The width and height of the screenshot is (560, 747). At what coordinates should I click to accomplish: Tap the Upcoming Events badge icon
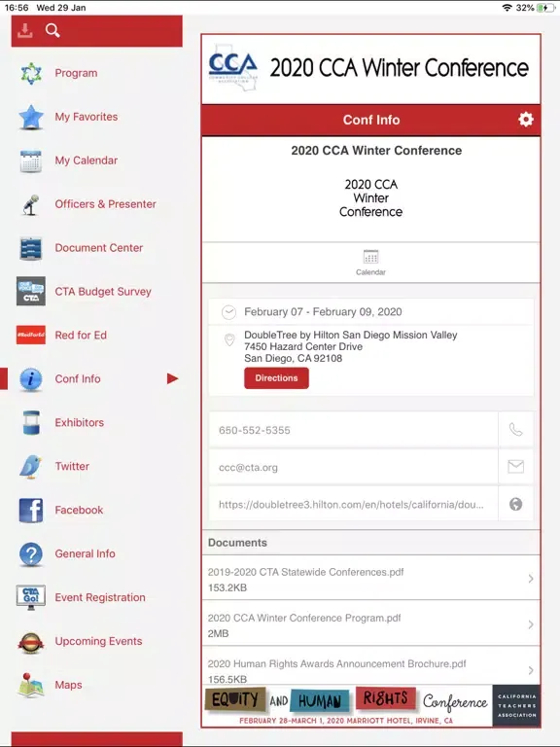point(31,642)
